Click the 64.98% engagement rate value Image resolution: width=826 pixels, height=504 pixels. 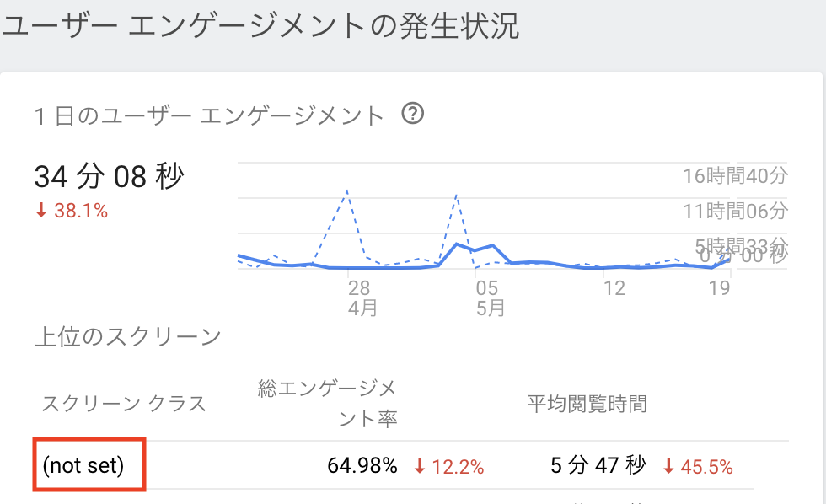click(x=363, y=466)
